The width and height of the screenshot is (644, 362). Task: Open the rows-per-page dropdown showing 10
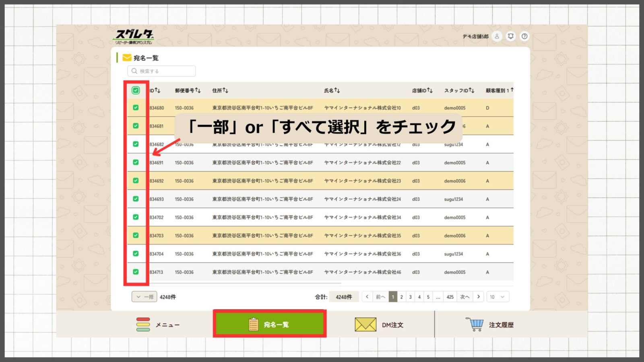(497, 297)
